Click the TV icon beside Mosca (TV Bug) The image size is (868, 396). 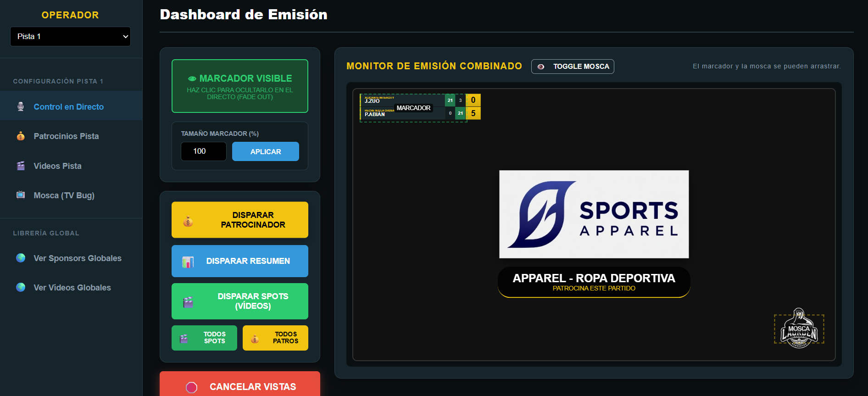[21, 195]
